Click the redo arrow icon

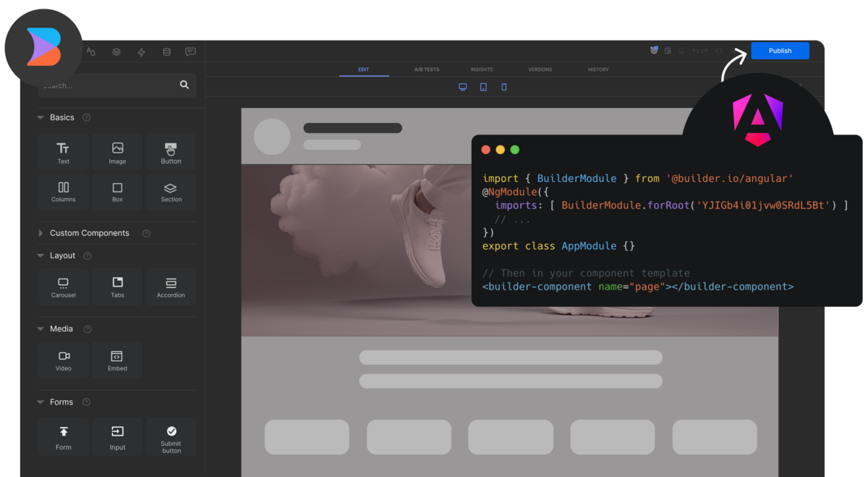[705, 51]
